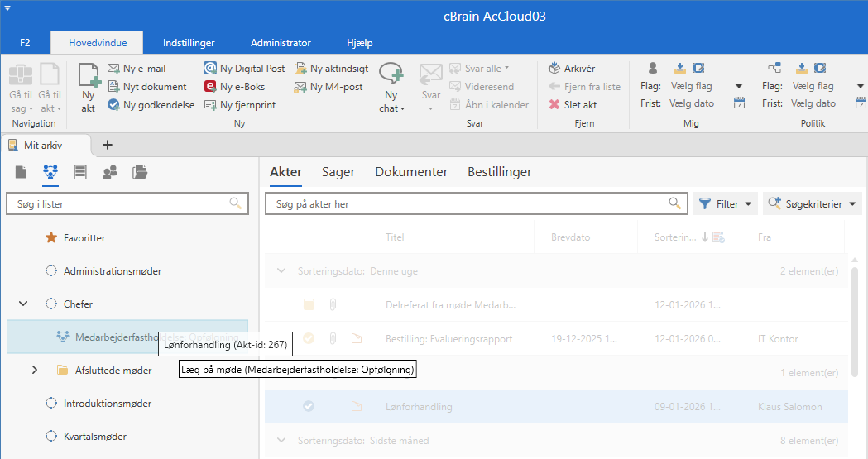Click magnifier icon in Søg i lister
The image size is (868, 459).
pyautogui.click(x=235, y=203)
